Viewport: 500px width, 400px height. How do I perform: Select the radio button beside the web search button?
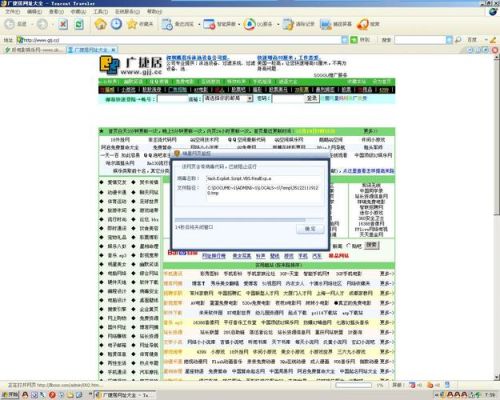click(x=348, y=246)
